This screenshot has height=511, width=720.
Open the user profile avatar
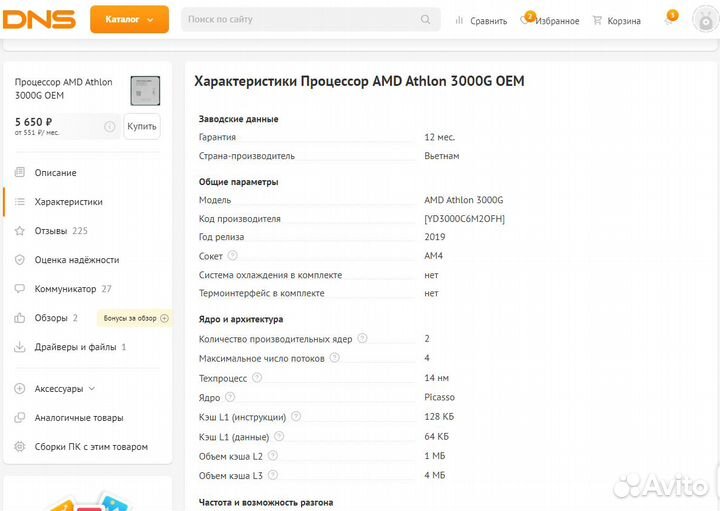click(x=706, y=19)
